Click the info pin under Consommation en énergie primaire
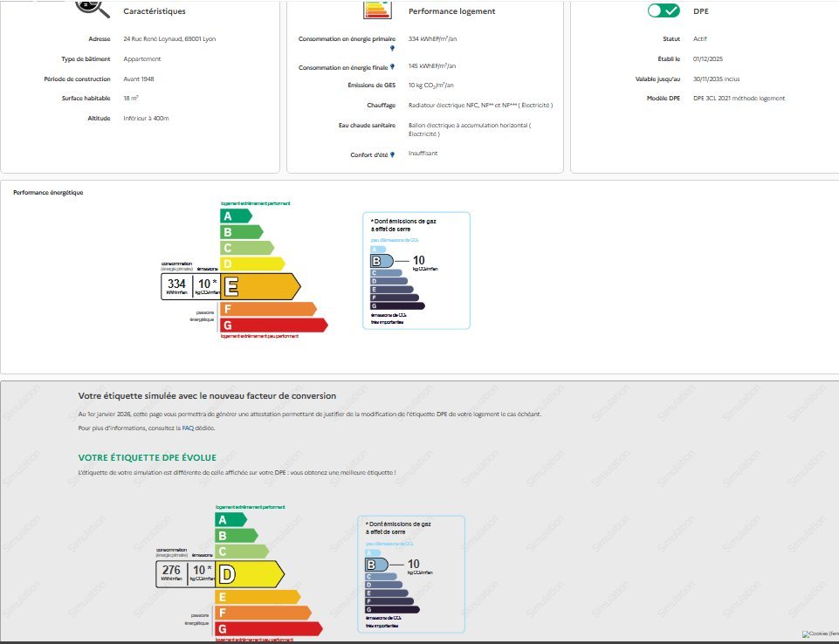Viewport: 839px width, 644px height. 392,48
